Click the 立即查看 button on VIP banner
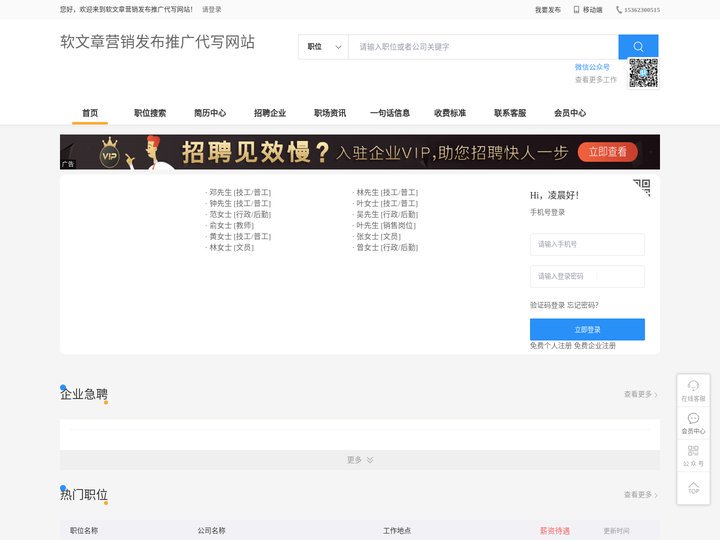The height and width of the screenshot is (540, 720). tap(608, 152)
